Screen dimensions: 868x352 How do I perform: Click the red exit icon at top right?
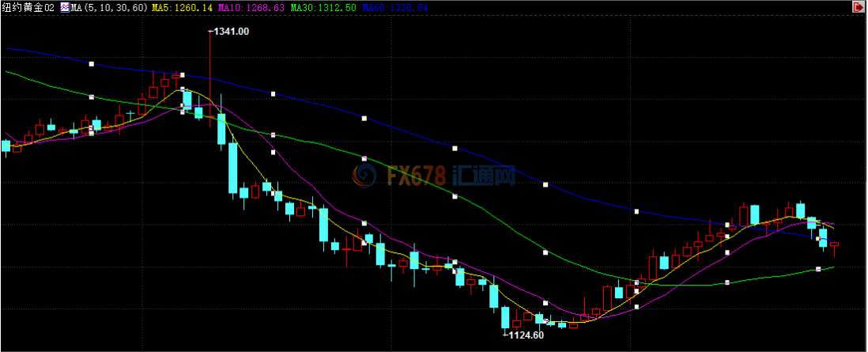pos(858,7)
